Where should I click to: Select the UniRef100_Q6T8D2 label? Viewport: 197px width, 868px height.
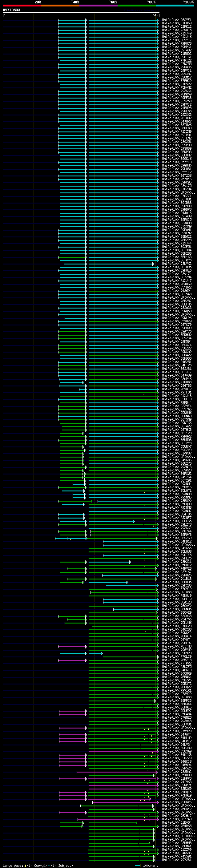(177, 118)
